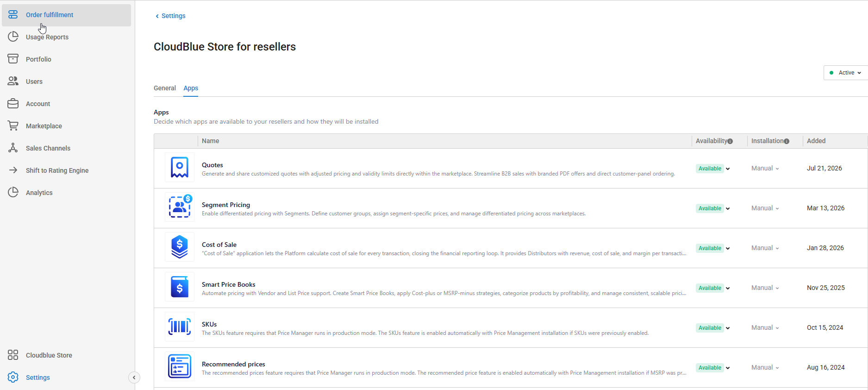This screenshot has width=868, height=390.
Task: Open the Segment Pricing app name
Action: [226, 205]
